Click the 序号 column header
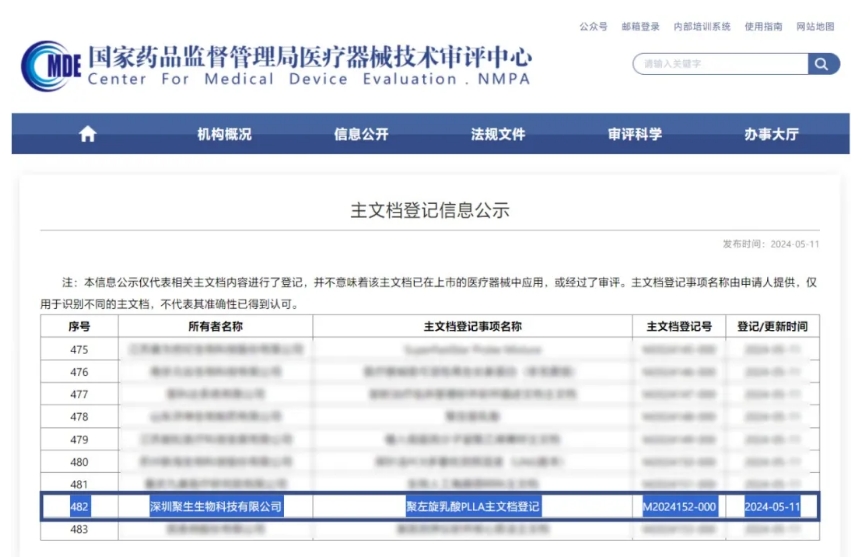Screen dimensions: 862x557 pyautogui.click(x=79, y=327)
